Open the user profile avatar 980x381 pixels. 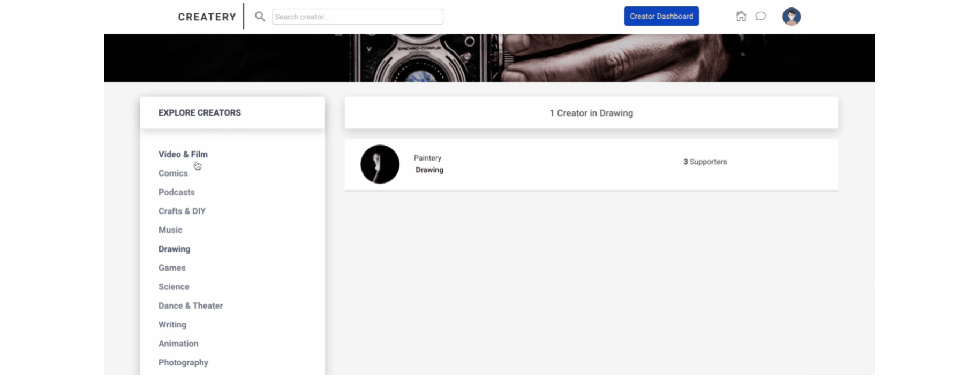[791, 17]
